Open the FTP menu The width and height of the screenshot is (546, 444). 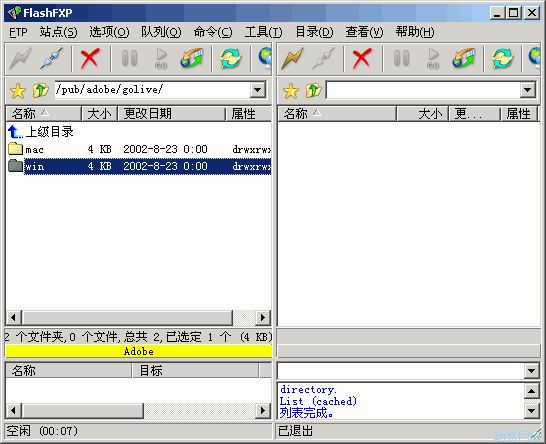[x=18, y=32]
